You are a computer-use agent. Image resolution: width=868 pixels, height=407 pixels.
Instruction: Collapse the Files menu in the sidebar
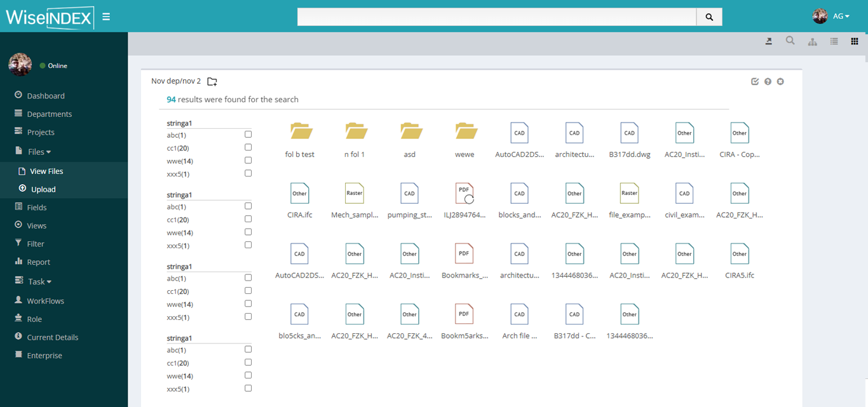[39, 152]
